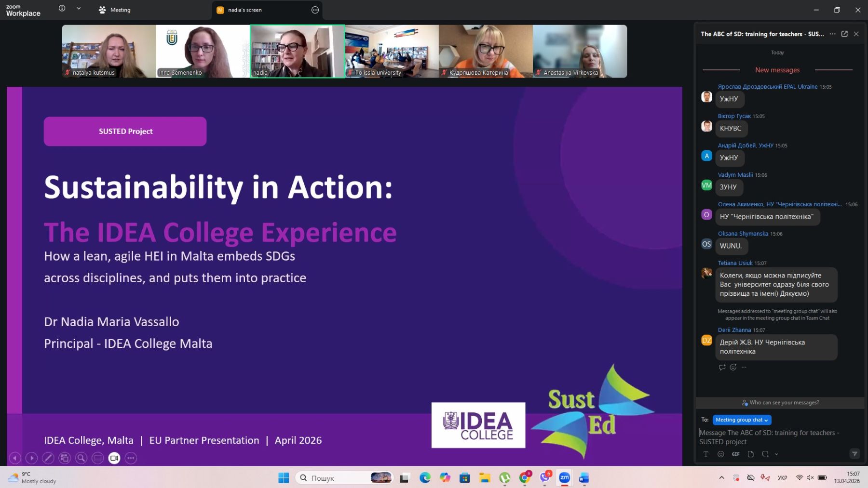Open Microsoft Store from taskbar
The height and width of the screenshot is (488, 868).
click(465, 477)
